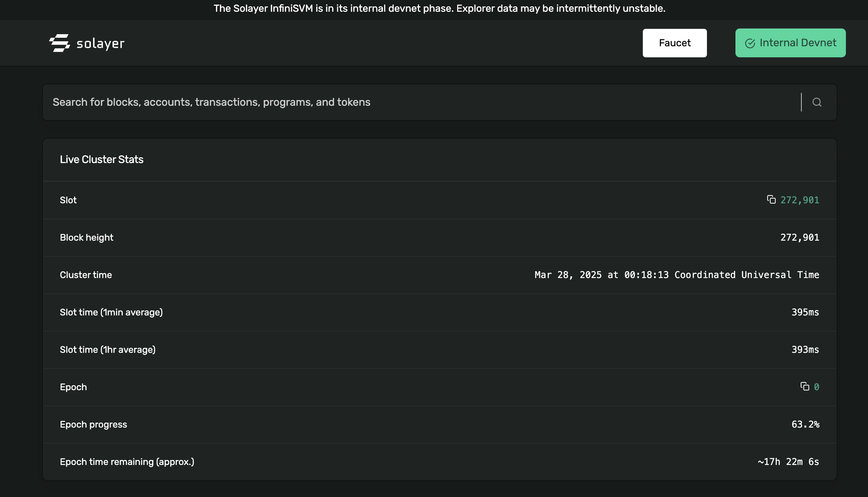Click the checkmark icon inside Internal Devnet badge
The width and height of the screenshot is (868, 497).
750,43
